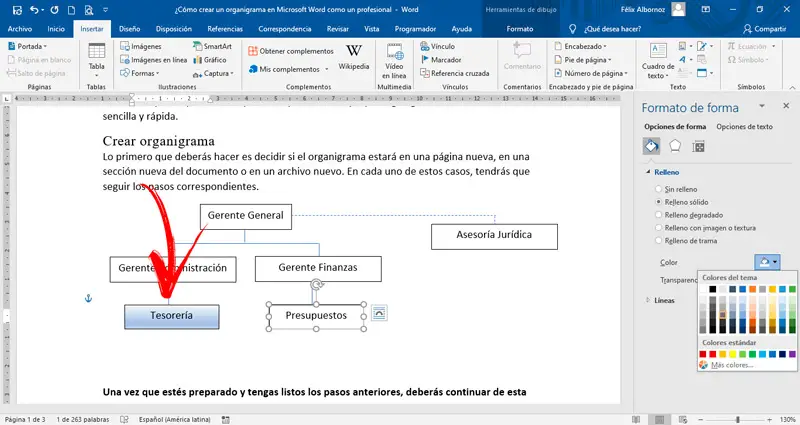Insert a SmartArt graphic

click(x=212, y=46)
